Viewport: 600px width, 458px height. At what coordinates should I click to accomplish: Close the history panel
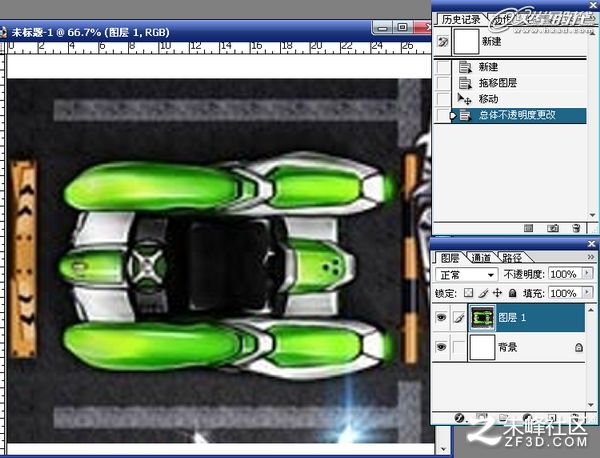point(593,5)
